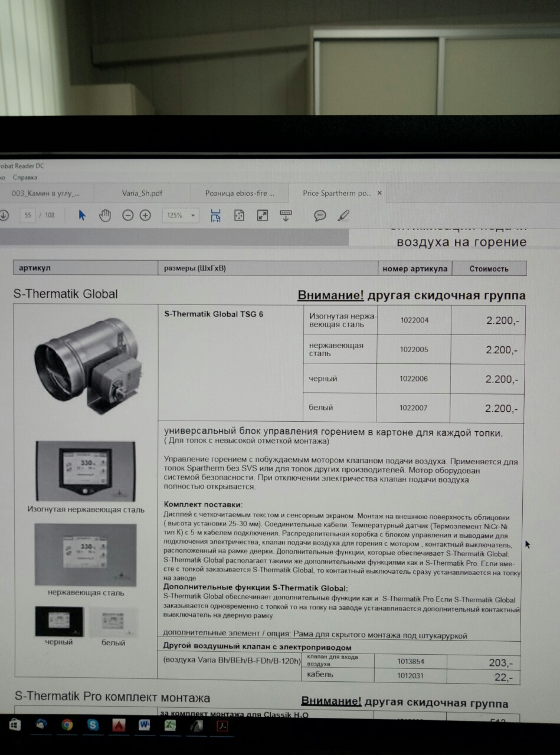Click the Изогнутая нержавеющая сталь display image

coord(86,472)
